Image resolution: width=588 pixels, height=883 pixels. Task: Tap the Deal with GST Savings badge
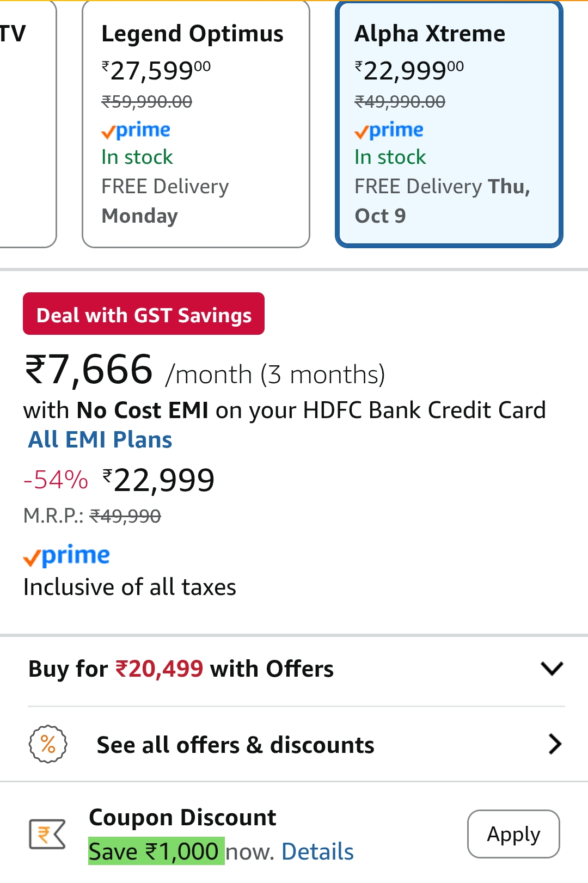point(144,314)
